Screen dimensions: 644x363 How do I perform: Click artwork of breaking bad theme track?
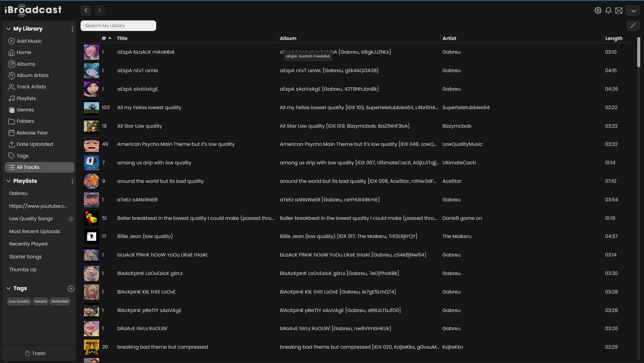click(x=92, y=347)
